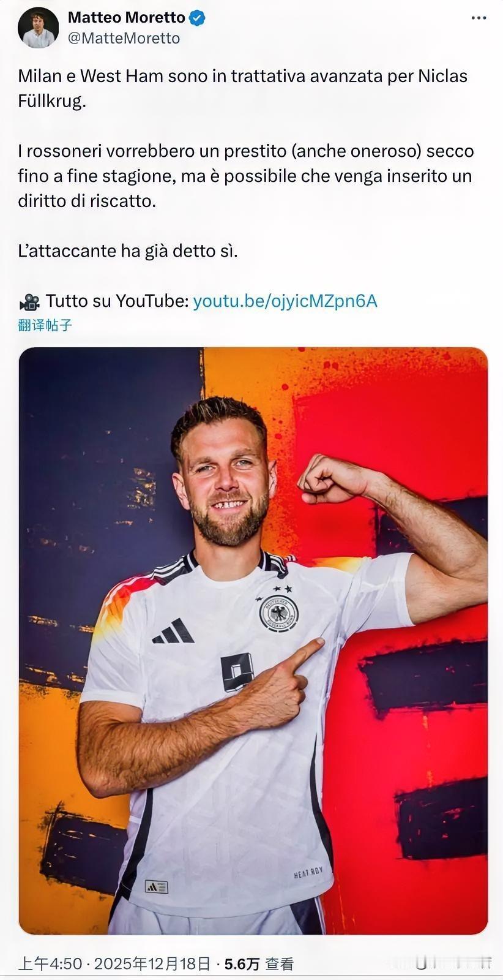Open the @MatteMoretto handle
The height and width of the screenshot is (980, 503).
[x=124, y=38]
